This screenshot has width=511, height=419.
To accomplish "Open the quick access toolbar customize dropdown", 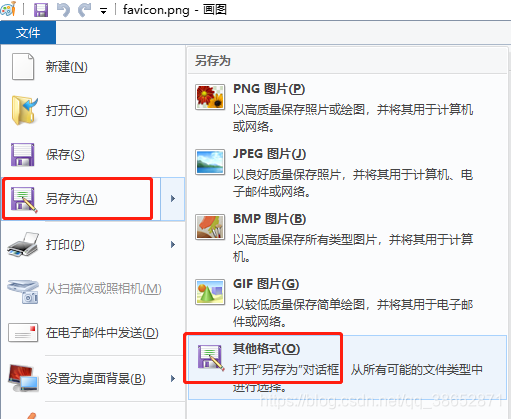I will tap(104, 12).
